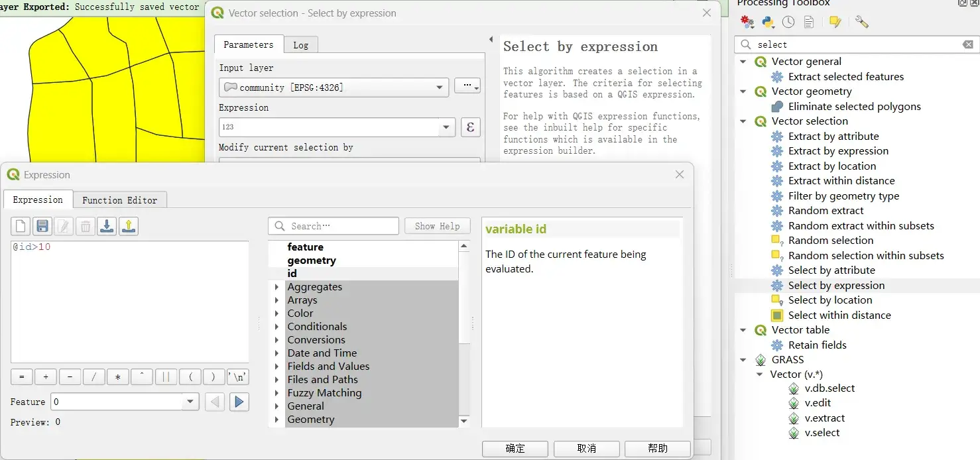This screenshot has width=980, height=460.
Task: Click the models gear icon in toolbox
Action: pyautogui.click(x=747, y=23)
